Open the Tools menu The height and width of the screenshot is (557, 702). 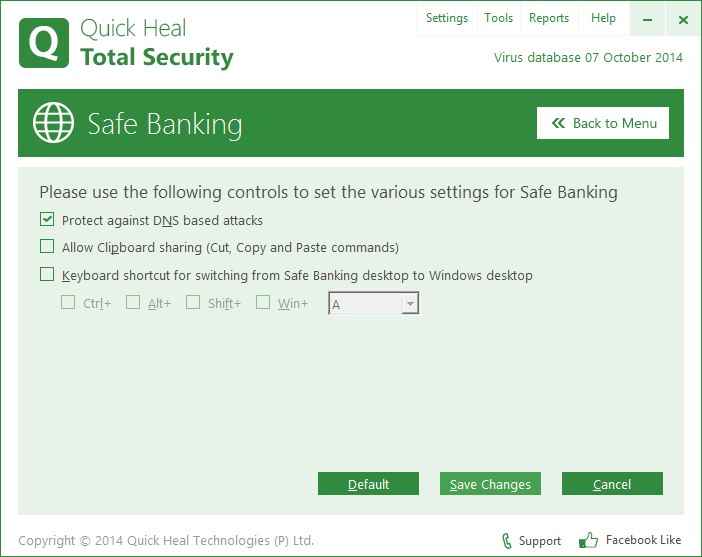pos(499,18)
